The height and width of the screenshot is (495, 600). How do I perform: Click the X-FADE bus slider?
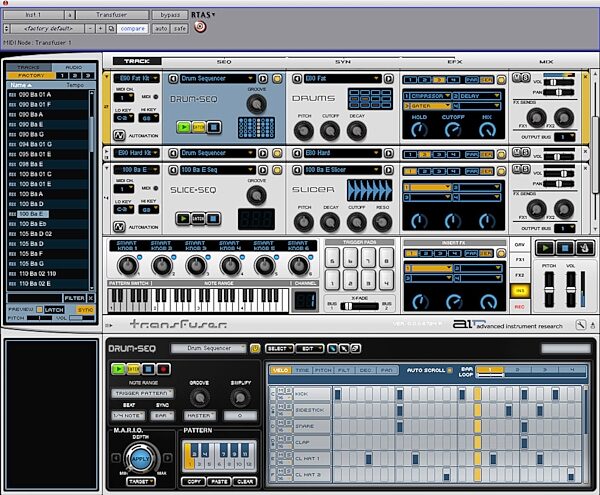pyautogui.click(x=359, y=306)
